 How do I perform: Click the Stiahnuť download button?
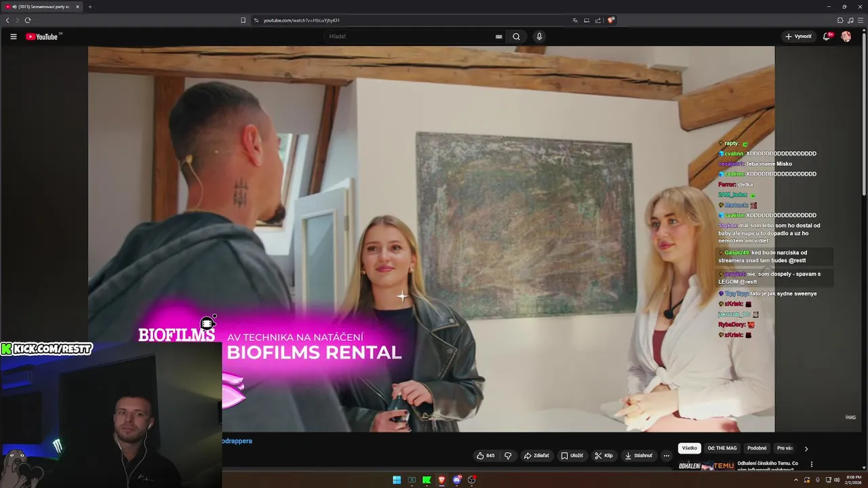[x=639, y=455]
